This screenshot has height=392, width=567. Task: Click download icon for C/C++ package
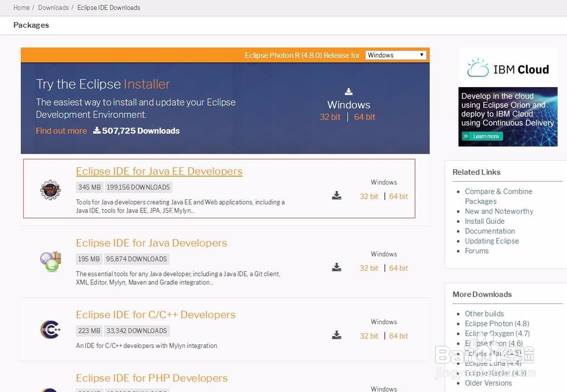[x=337, y=335]
